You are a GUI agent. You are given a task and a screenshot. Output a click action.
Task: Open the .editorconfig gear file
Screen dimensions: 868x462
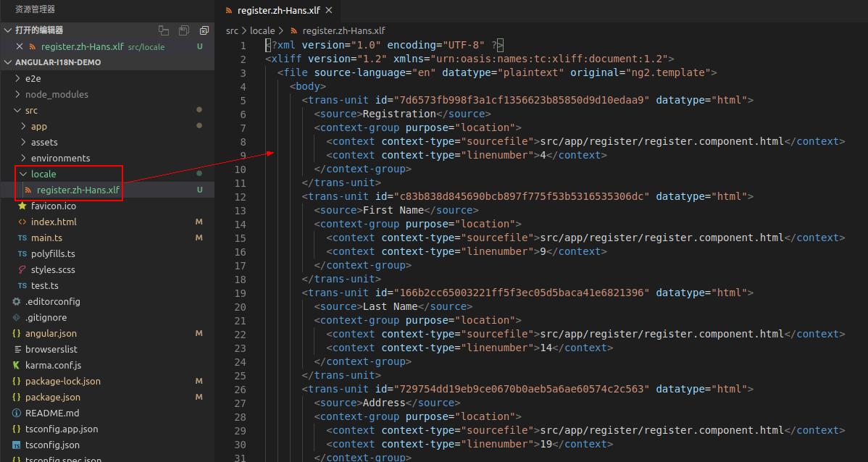[52, 301]
